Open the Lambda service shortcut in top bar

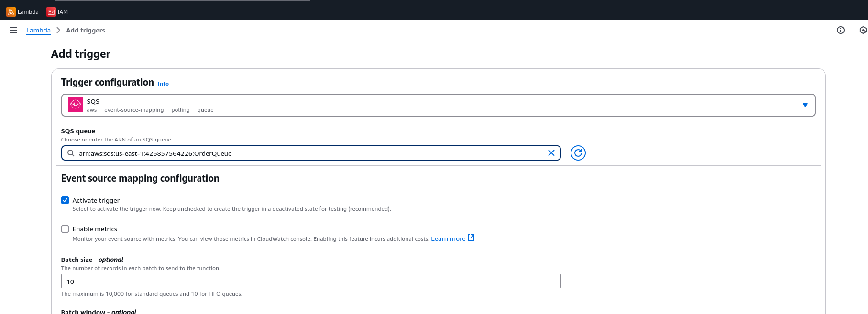[22, 12]
